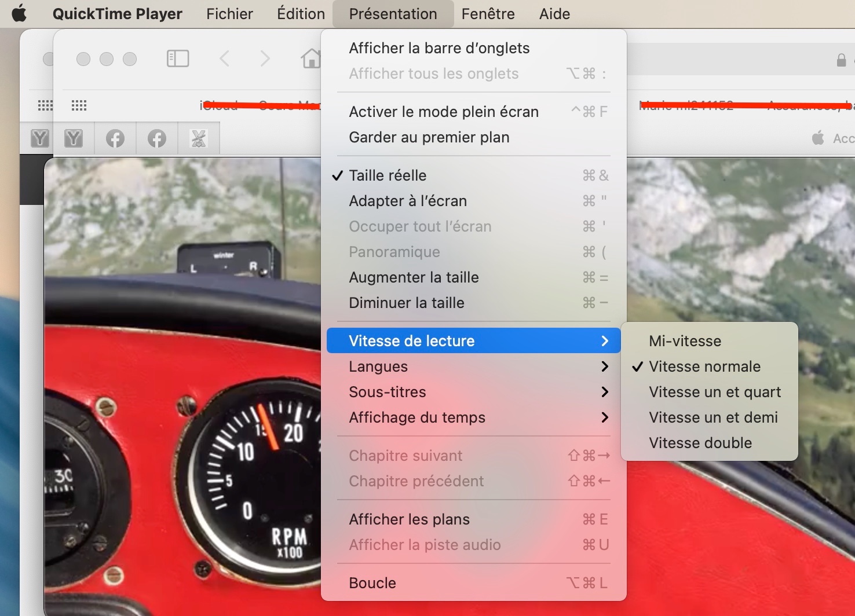
Task: Open the Safari home page button
Action: 311,58
